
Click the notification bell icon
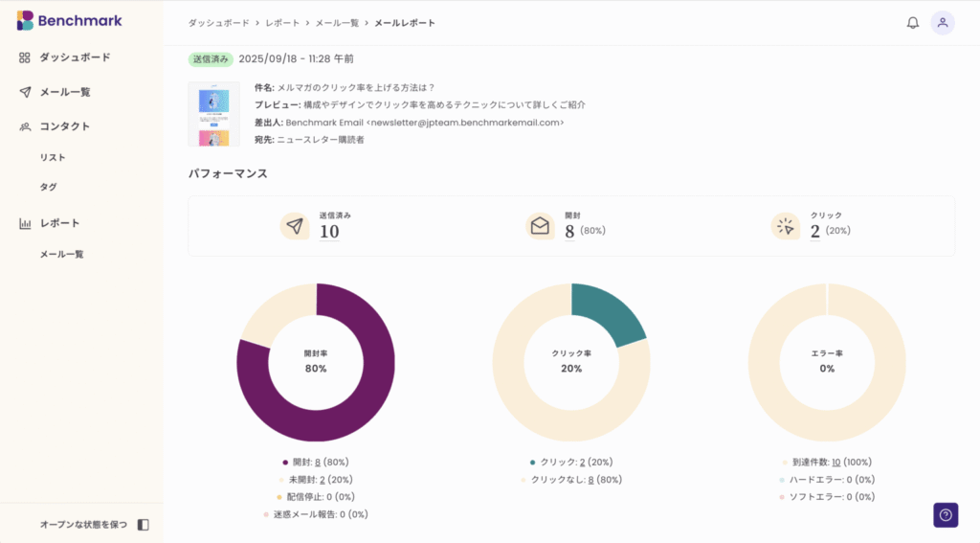(x=912, y=23)
